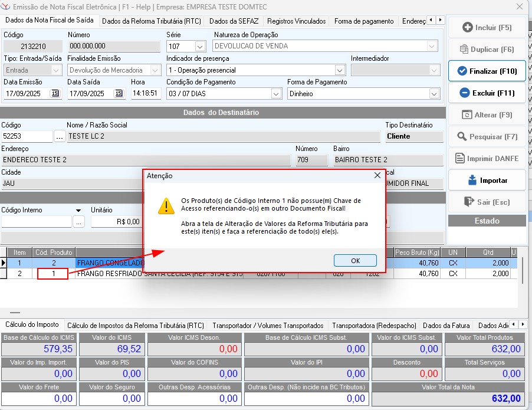Expand the Código Interno search type arrow

tap(78, 210)
